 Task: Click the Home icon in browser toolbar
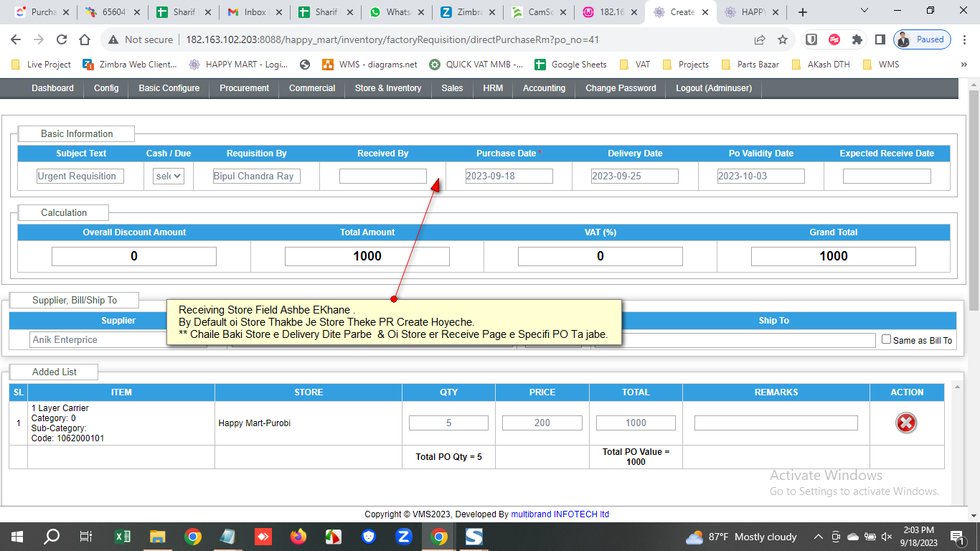tap(85, 40)
